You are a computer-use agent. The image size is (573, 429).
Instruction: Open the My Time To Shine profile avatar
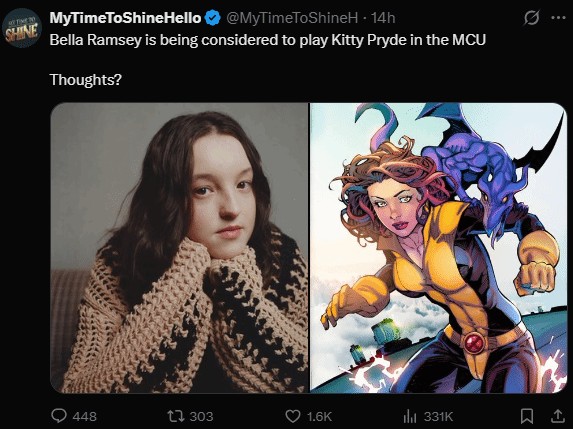click(22, 28)
